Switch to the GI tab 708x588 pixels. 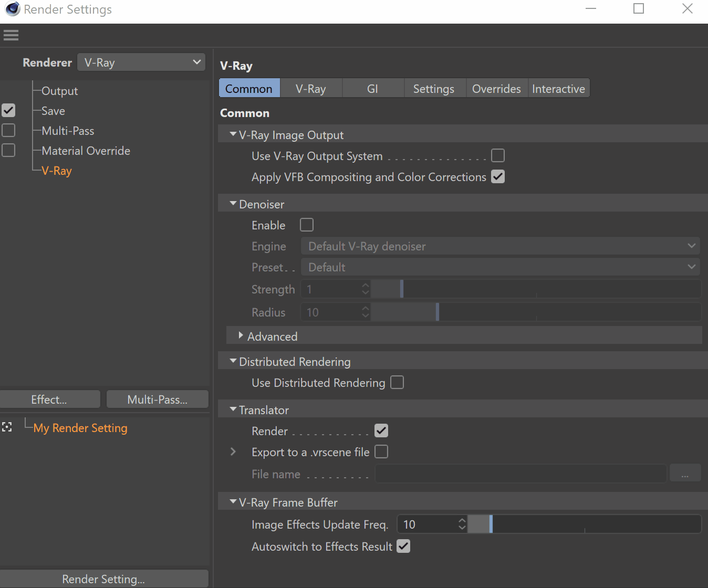pyautogui.click(x=373, y=88)
